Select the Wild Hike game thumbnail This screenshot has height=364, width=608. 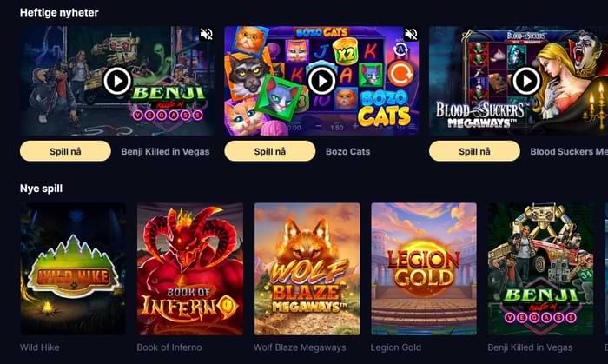point(73,268)
